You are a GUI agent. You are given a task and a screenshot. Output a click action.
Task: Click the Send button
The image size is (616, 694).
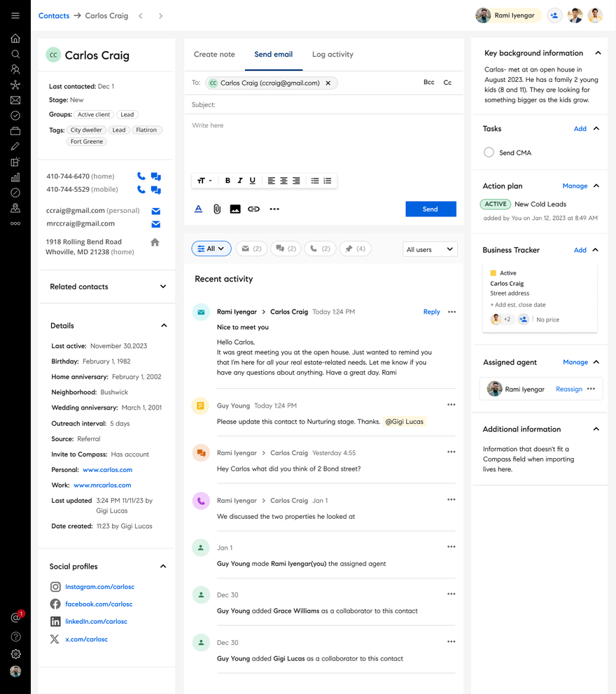(430, 209)
